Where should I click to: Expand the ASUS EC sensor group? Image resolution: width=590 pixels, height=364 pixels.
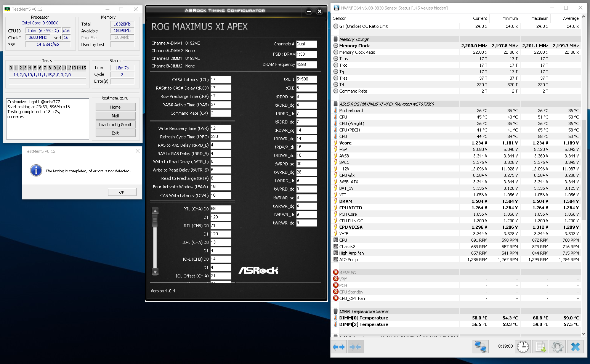click(x=336, y=272)
